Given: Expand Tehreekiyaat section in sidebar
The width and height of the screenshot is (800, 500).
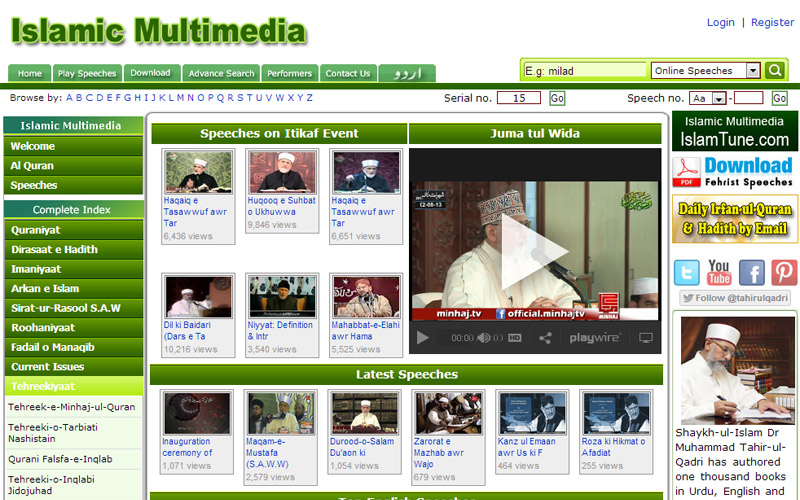Looking at the screenshot, I should (x=73, y=386).
